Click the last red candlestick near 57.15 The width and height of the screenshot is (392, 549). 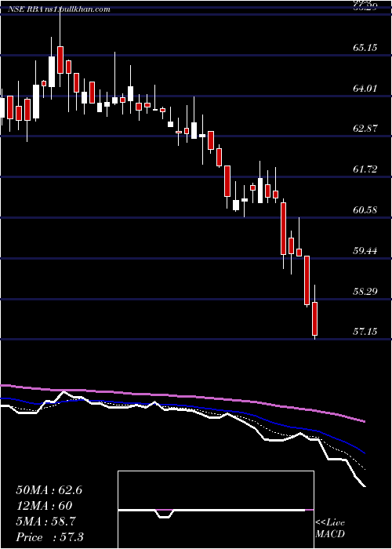click(x=314, y=318)
